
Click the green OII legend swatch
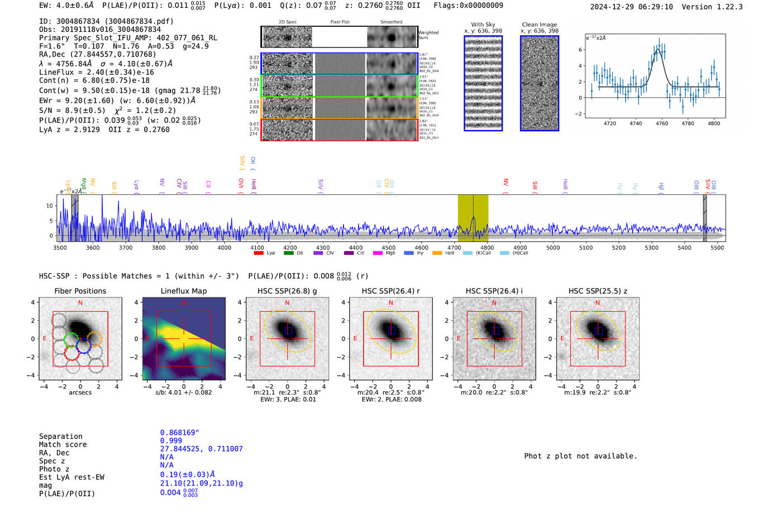point(288,253)
